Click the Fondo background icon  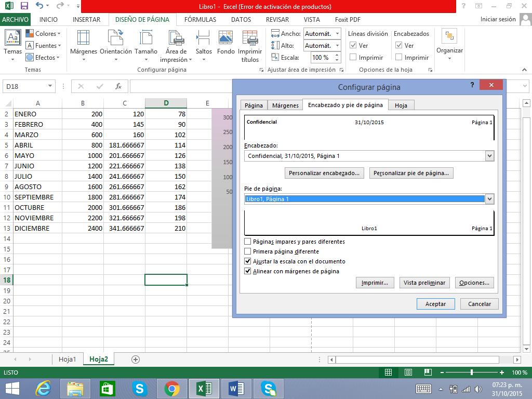(x=225, y=39)
